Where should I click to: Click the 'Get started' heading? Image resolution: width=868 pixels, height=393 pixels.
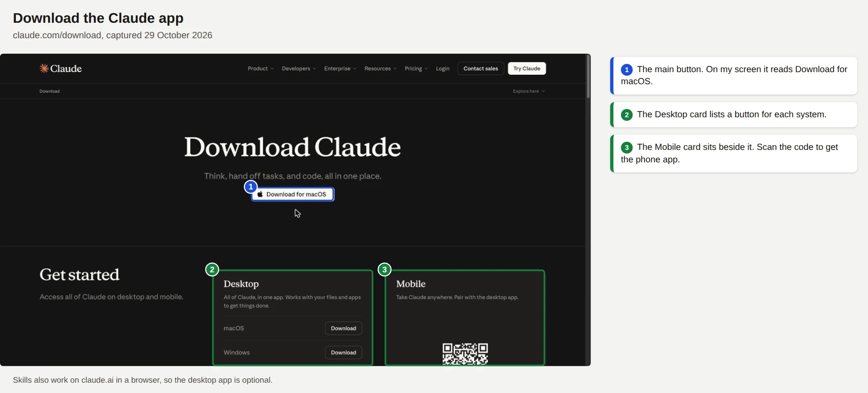[x=79, y=275]
